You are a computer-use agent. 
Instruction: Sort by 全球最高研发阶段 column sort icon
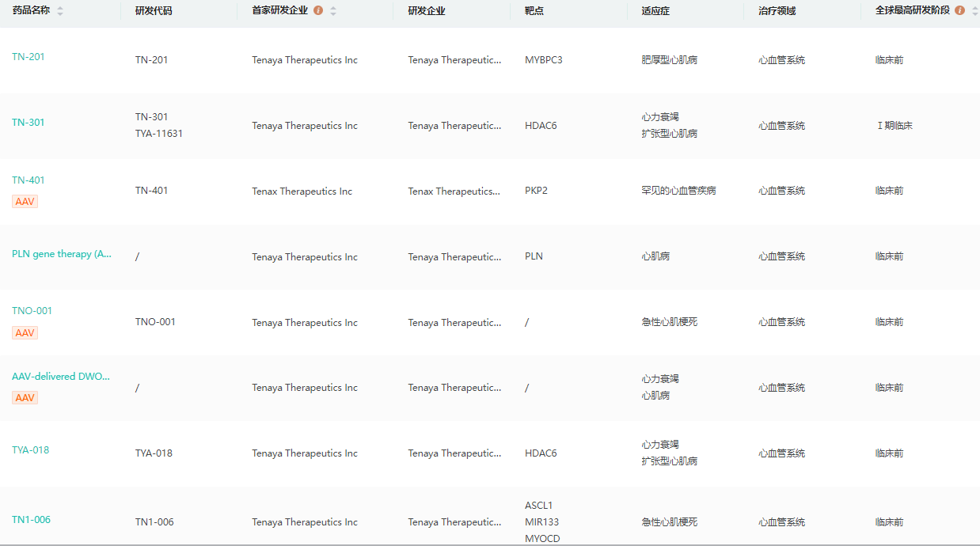click(974, 11)
